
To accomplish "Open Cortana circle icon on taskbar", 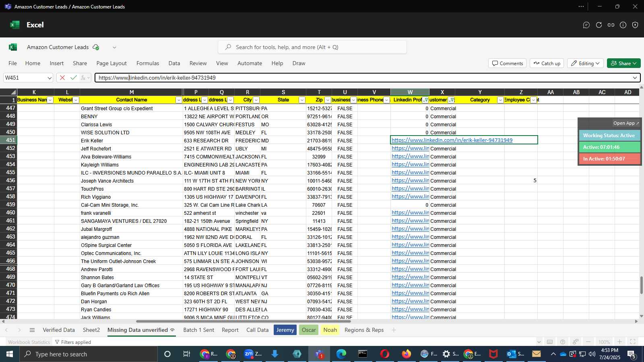I will pyautogui.click(x=167, y=354).
